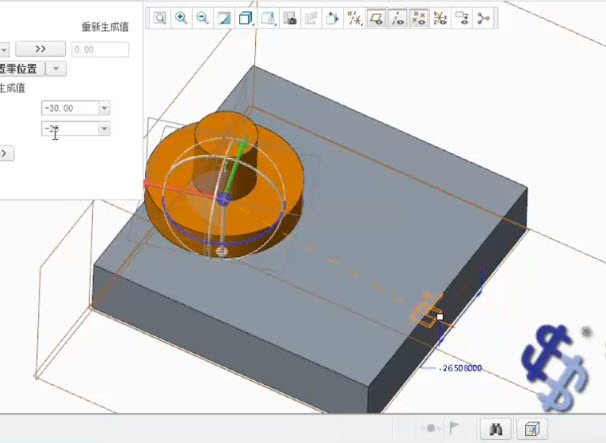Open the display style cube icon
Image resolution: width=606 pixels, height=443 pixels.
tap(245, 18)
